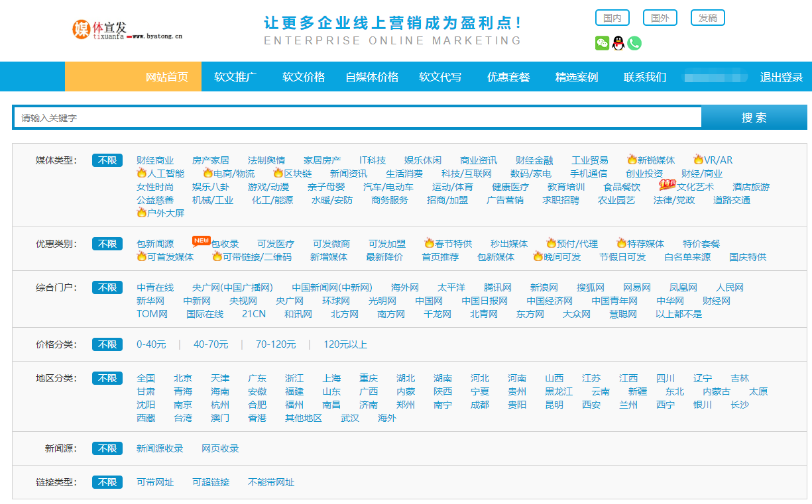This screenshot has width=812, height=504.
Task: Click the green phone icon in header
Action: (634, 43)
